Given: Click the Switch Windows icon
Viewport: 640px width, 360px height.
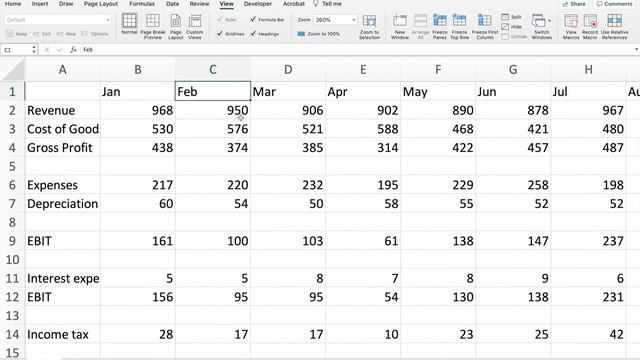Looking at the screenshot, I should click(539, 20).
